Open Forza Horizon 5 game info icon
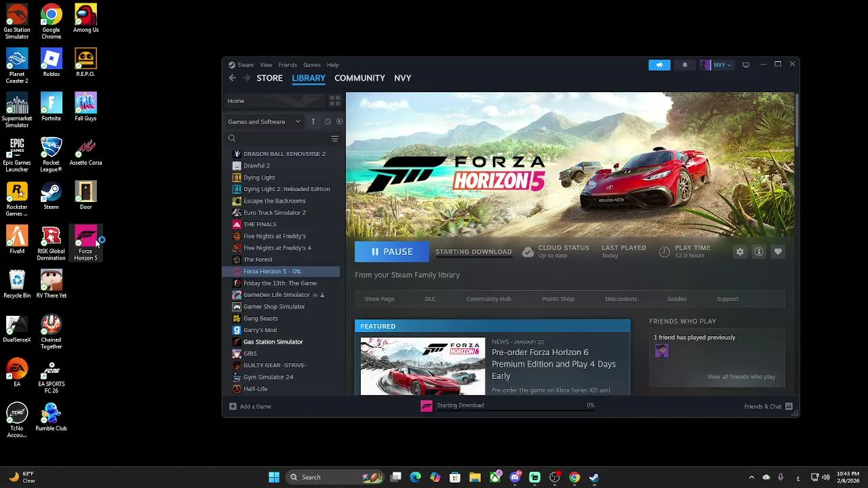868x488 pixels. pos(759,252)
